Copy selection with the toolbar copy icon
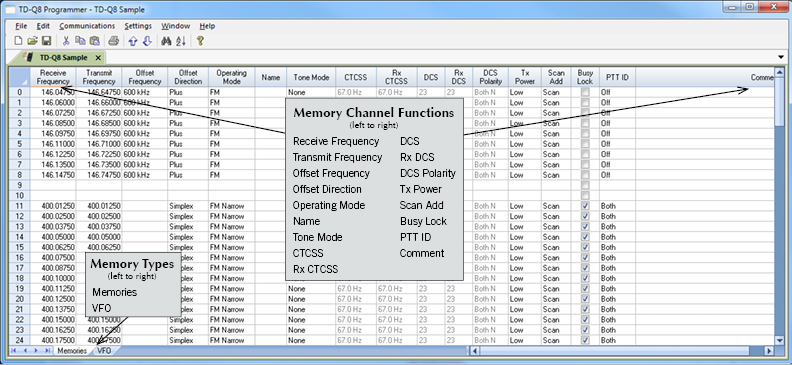Image resolution: width=792 pixels, height=365 pixels. (x=80, y=41)
